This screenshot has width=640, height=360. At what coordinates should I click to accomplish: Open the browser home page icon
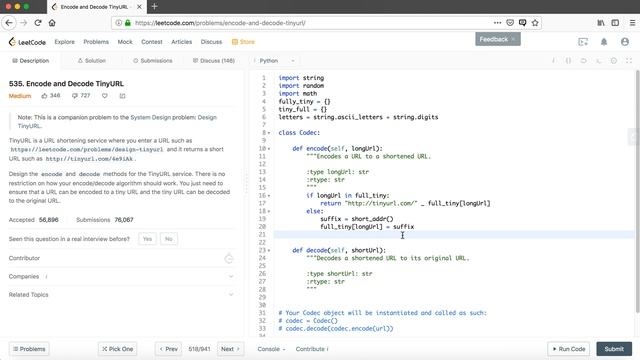click(x=52, y=23)
